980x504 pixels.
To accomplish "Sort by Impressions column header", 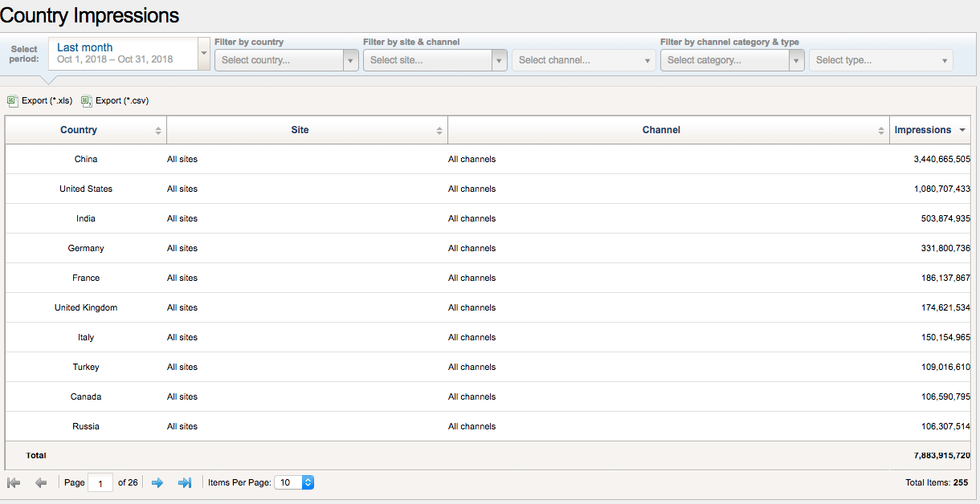I will (923, 130).
